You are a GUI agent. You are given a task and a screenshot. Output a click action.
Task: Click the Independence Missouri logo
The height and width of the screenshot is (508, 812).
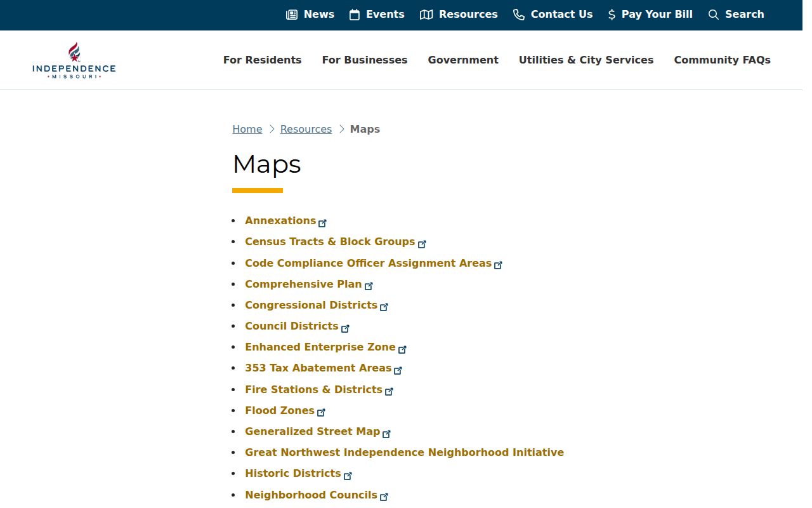tap(74, 60)
